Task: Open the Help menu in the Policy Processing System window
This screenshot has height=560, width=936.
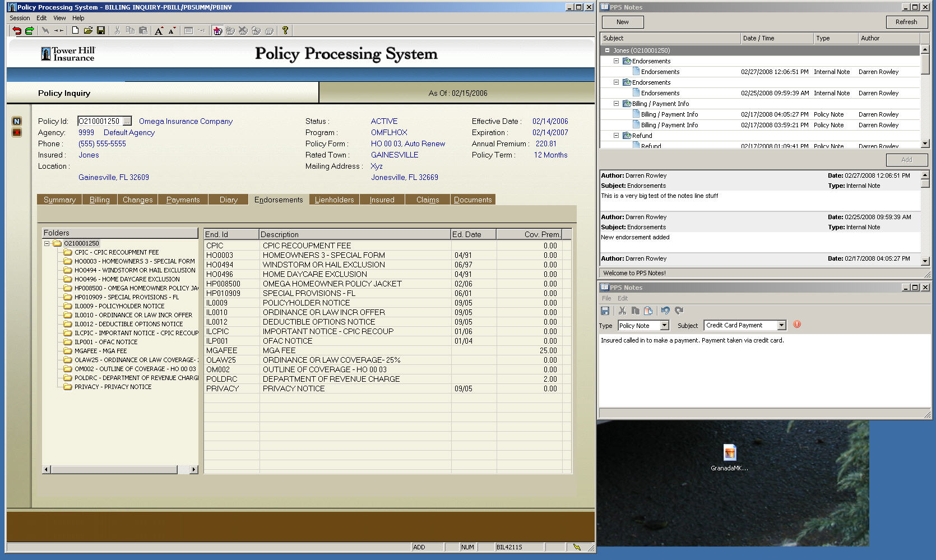Action: 78,18
